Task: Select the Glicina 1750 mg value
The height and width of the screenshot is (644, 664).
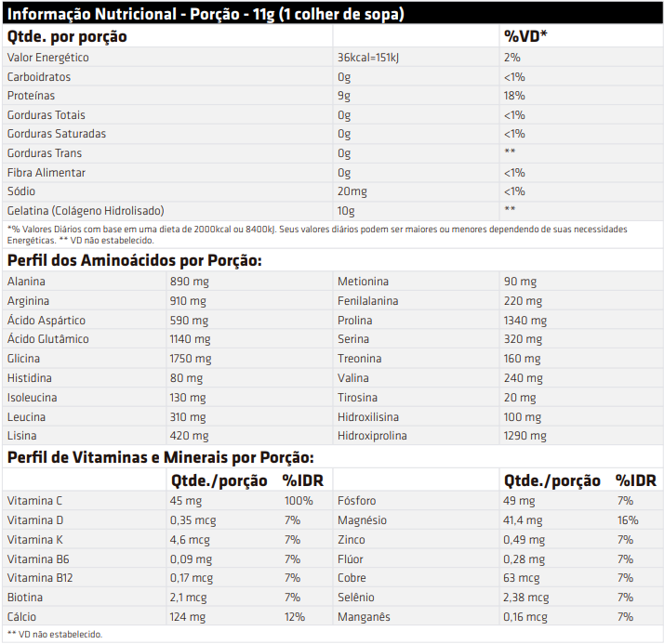Action: pyautogui.click(x=191, y=359)
